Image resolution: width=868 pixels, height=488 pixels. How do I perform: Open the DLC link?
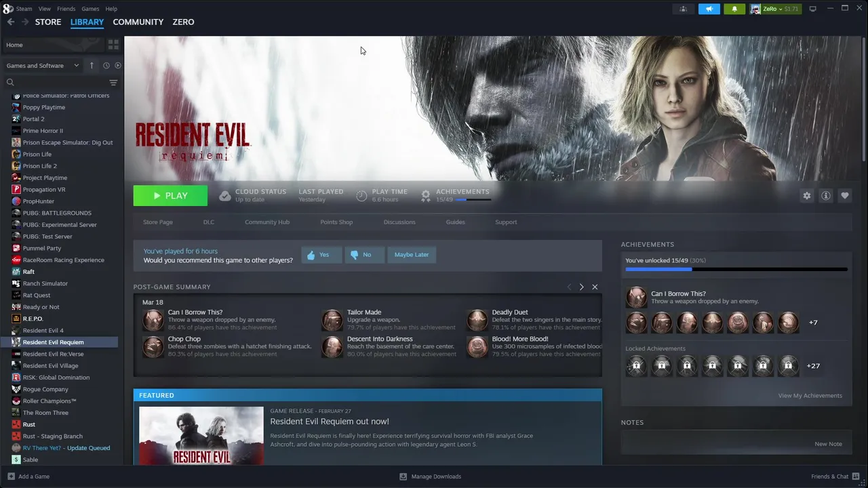(209, 222)
